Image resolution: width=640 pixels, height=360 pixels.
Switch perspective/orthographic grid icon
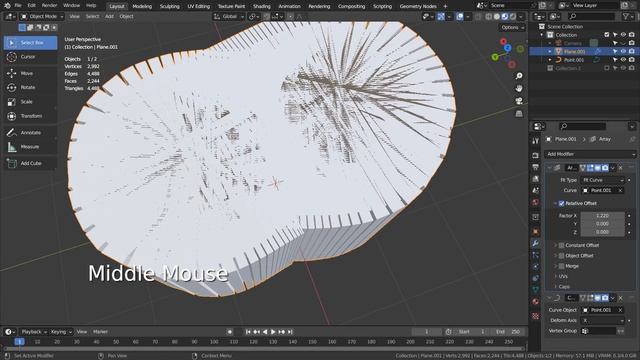[519, 113]
